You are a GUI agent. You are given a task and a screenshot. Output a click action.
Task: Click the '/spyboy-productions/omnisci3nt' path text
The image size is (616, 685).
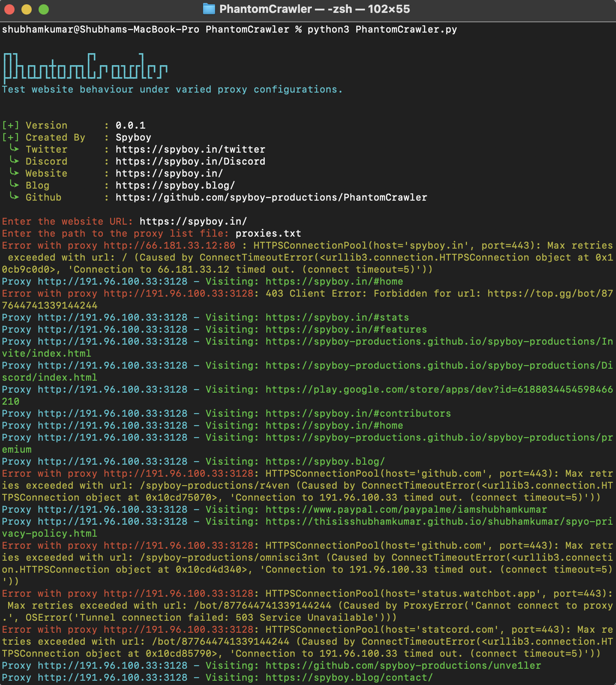click(x=229, y=558)
